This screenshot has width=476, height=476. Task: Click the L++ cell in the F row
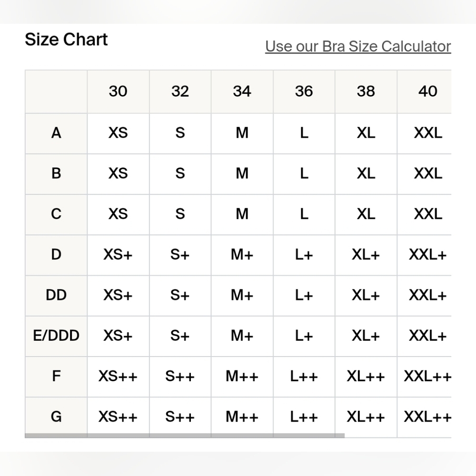tap(304, 377)
